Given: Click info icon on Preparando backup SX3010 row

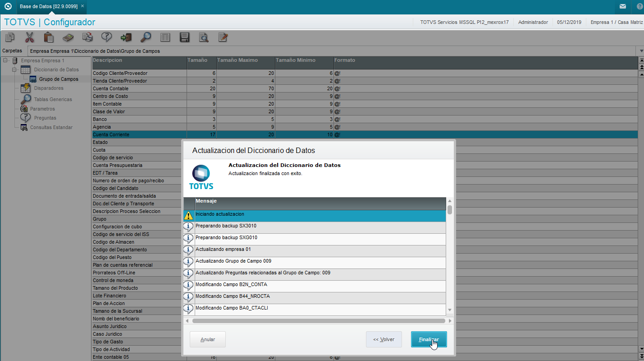Looking at the screenshot, I should click(189, 227).
